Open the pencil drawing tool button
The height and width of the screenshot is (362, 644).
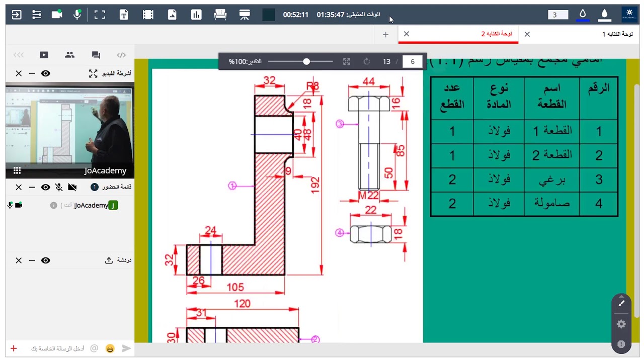(621, 303)
